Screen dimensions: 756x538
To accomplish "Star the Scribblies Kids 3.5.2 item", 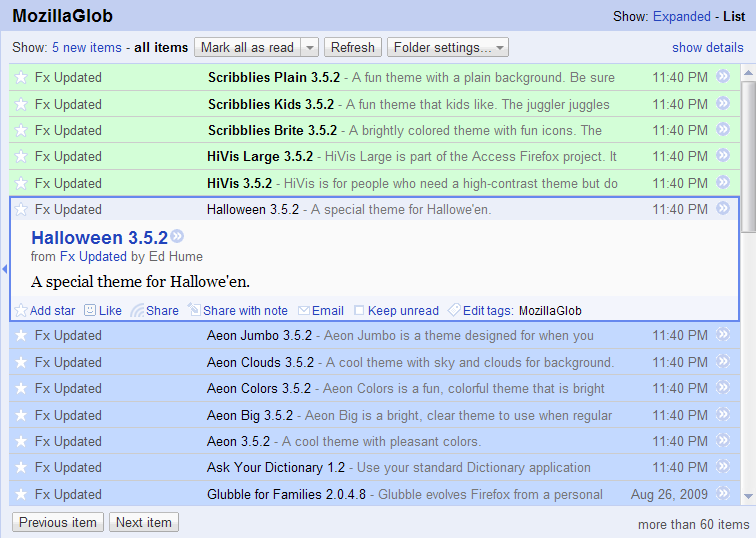I will pos(21,104).
